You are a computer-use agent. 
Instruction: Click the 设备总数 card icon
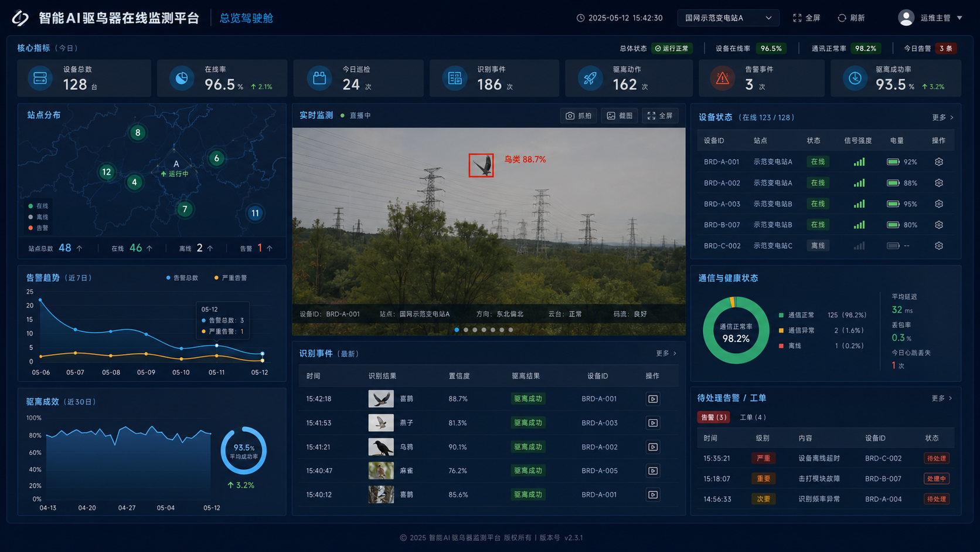coord(40,78)
